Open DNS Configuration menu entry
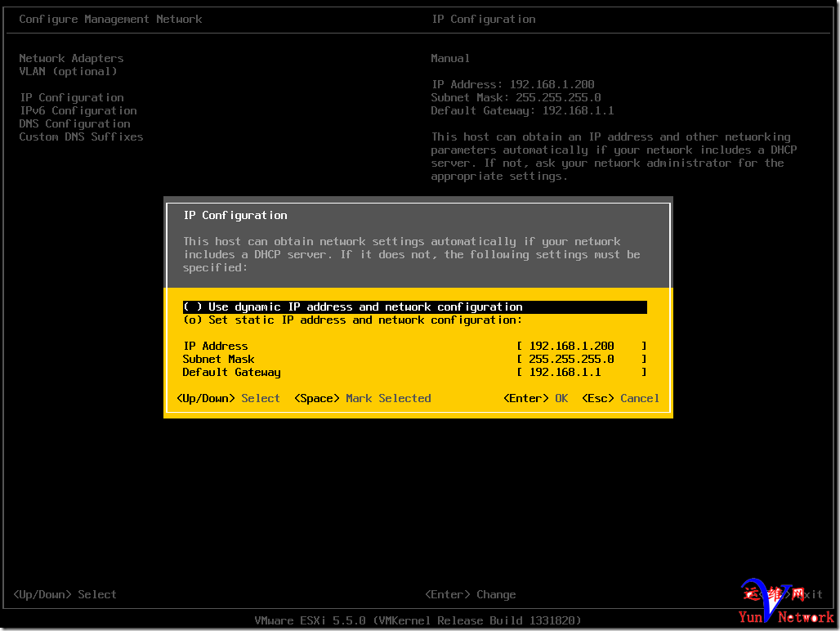Screen dimensions: 840x631 pyautogui.click(x=75, y=123)
